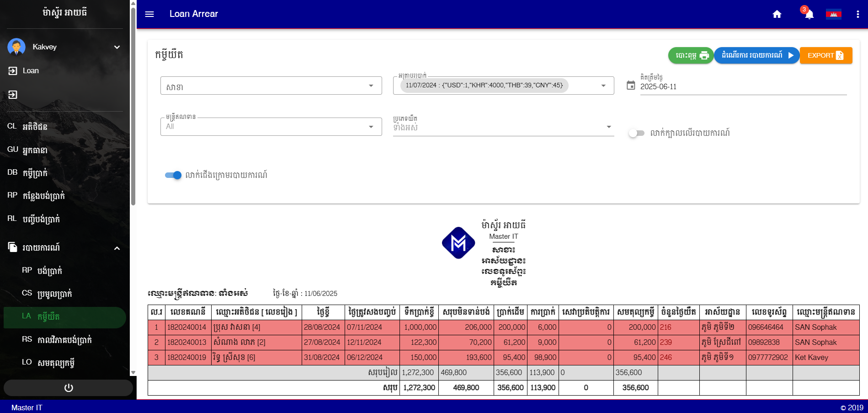The width and height of the screenshot is (868, 413).
Task: Open the credit officer All dropdown
Action: [271, 127]
